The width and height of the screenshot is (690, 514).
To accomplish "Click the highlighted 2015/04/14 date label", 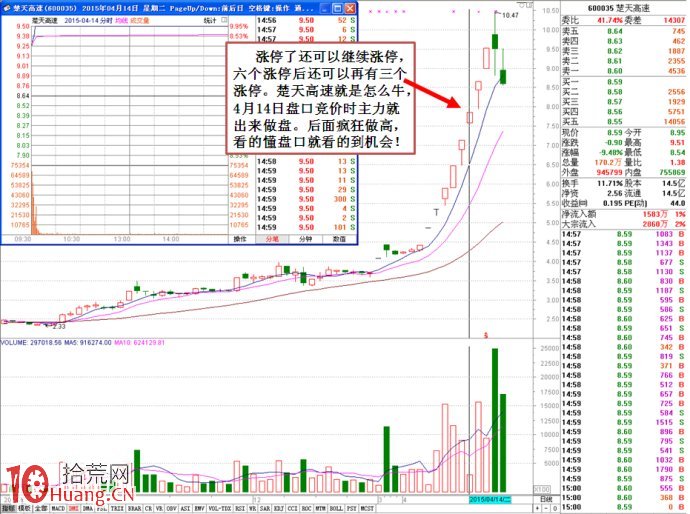I will click(x=490, y=499).
